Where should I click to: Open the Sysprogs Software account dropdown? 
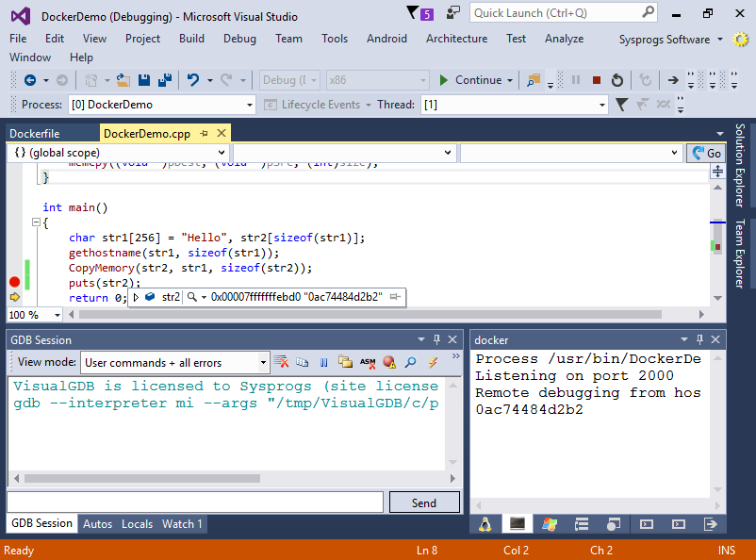click(x=670, y=40)
